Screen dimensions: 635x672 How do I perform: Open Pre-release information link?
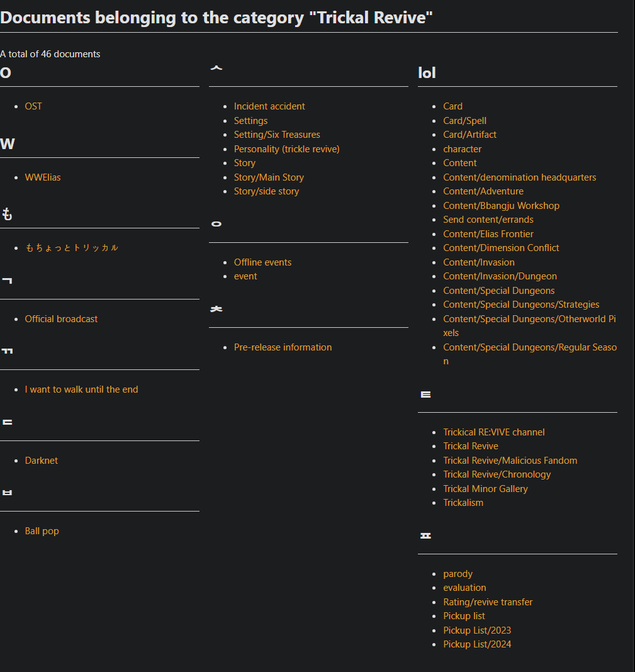(283, 347)
